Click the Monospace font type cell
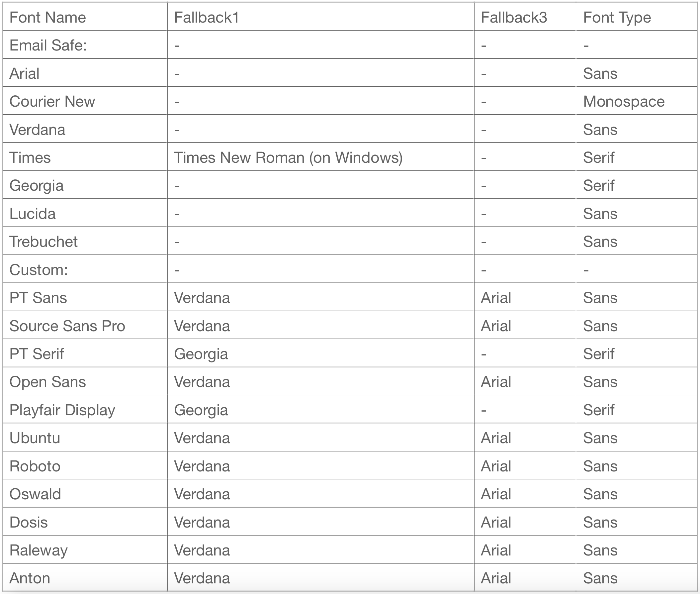Screen dimensions: 700x594 pyautogui.click(x=624, y=101)
